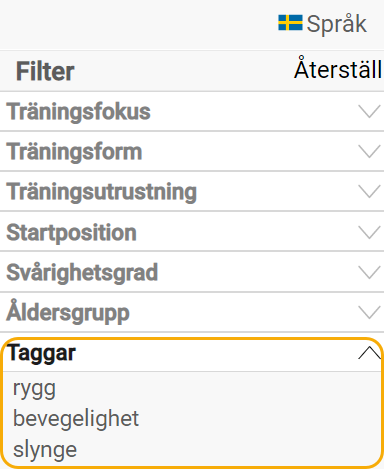Click the Åldersgrupp chevron icon
The image size is (384, 469).
pyautogui.click(x=369, y=313)
